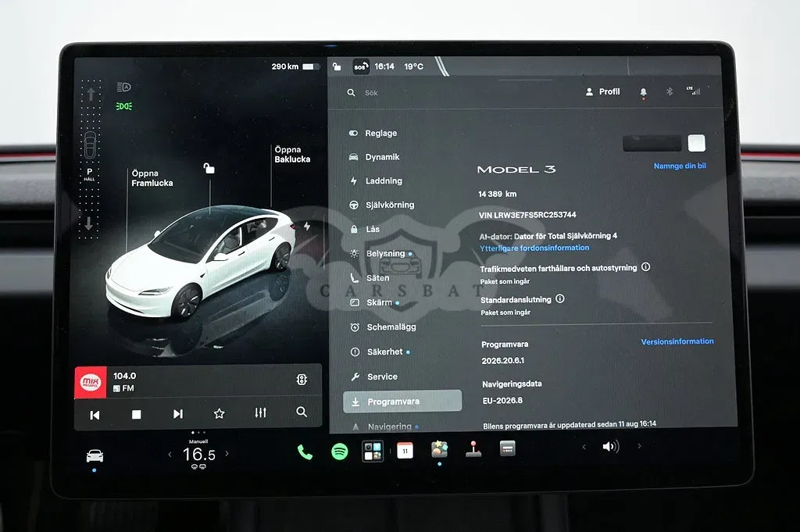Tap the media source icon right of 104.0
This screenshot has height=532, width=800.
tap(302, 380)
